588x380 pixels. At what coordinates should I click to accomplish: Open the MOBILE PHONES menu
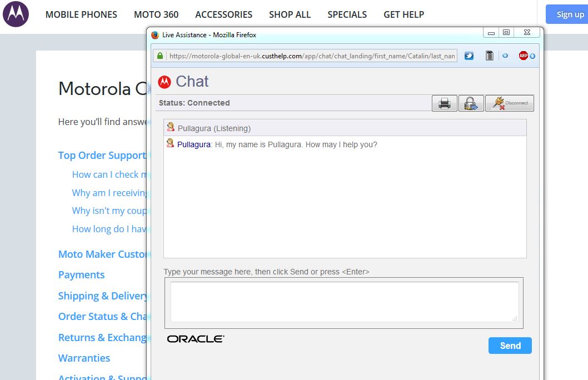coord(81,14)
